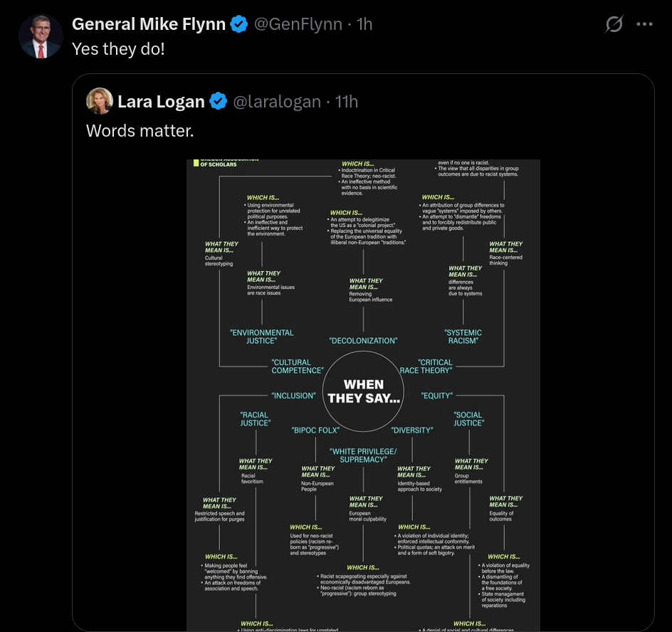Open the @GenFlynn handle link
Image resolution: width=672 pixels, height=632 pixels.
coord(298,24)
